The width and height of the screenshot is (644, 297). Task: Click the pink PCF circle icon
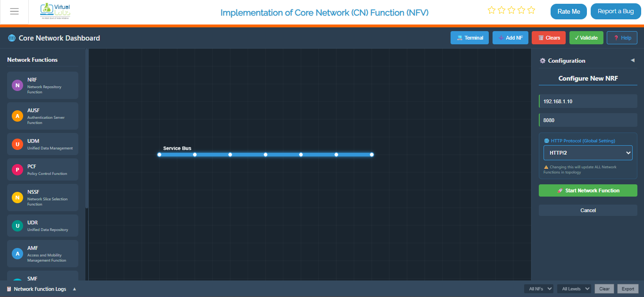[x=17, y=169]
